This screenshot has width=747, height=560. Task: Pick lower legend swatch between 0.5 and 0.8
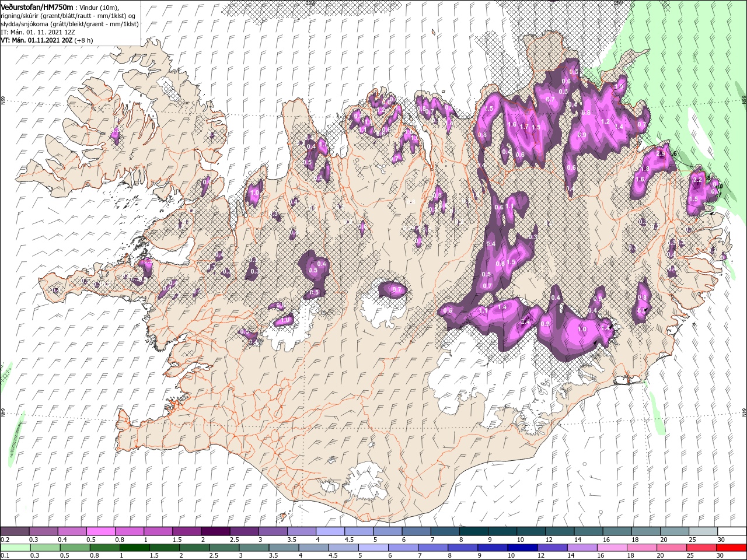(x=75, y=548)
